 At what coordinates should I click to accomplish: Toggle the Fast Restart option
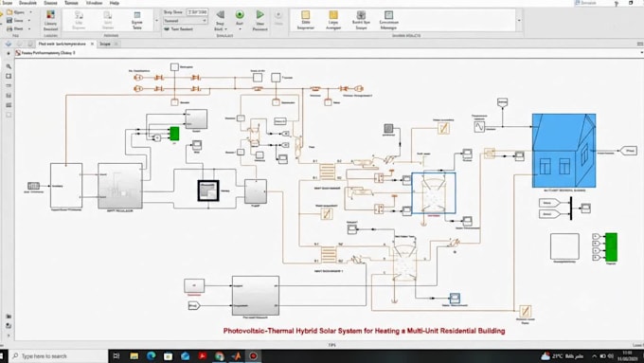point(178,29)
